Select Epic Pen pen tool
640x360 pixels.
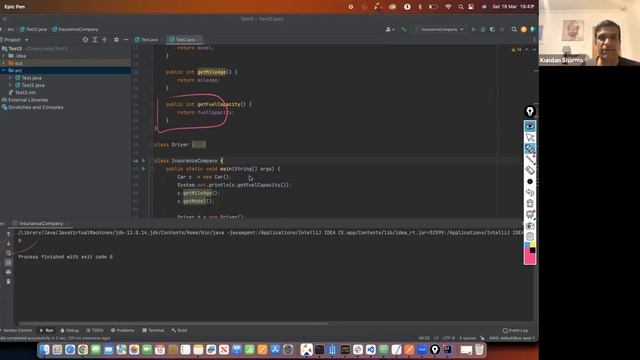tap(530, 149)
